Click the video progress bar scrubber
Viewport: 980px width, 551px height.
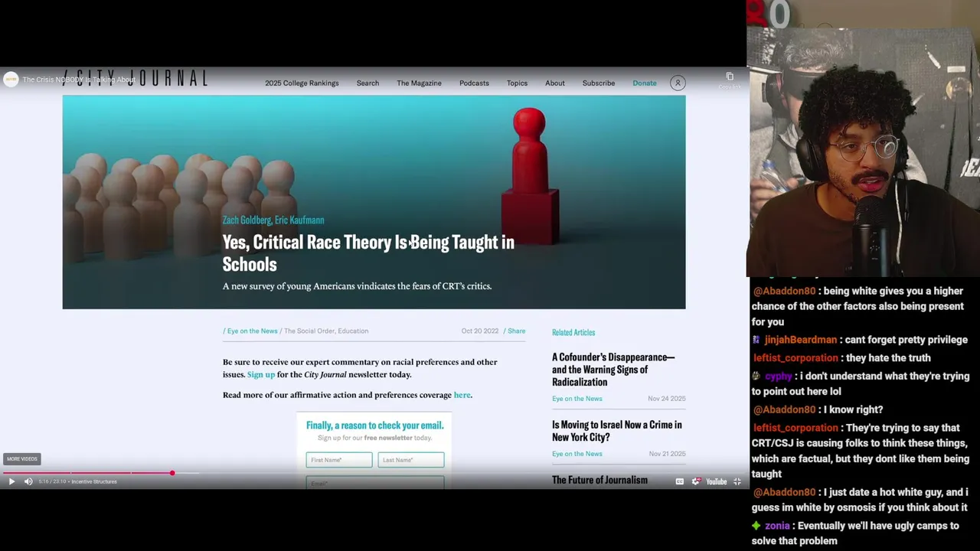pyautogui.click(x=172, y=473)
